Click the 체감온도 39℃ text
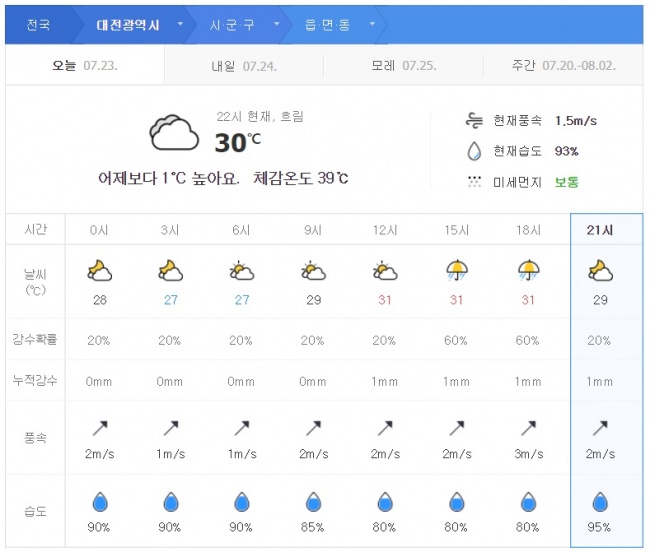Image resolution: width=650 pixels, height=552 pixels. click(301, 178)
